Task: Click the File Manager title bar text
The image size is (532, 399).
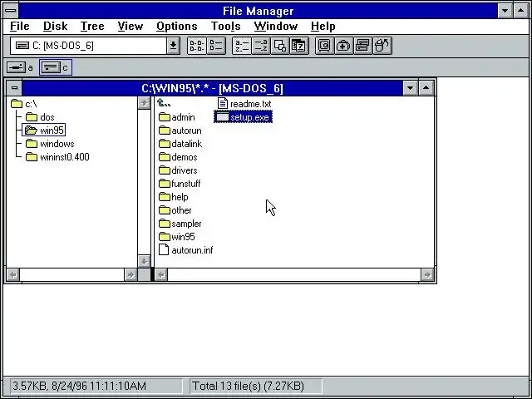Action: (x=258, y=11)
